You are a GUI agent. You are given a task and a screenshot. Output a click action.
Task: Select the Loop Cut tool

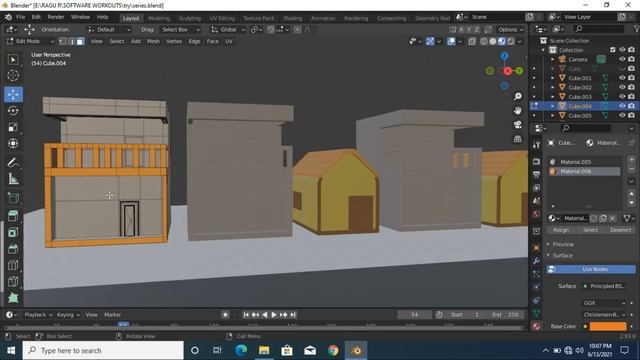pos(13,265)
